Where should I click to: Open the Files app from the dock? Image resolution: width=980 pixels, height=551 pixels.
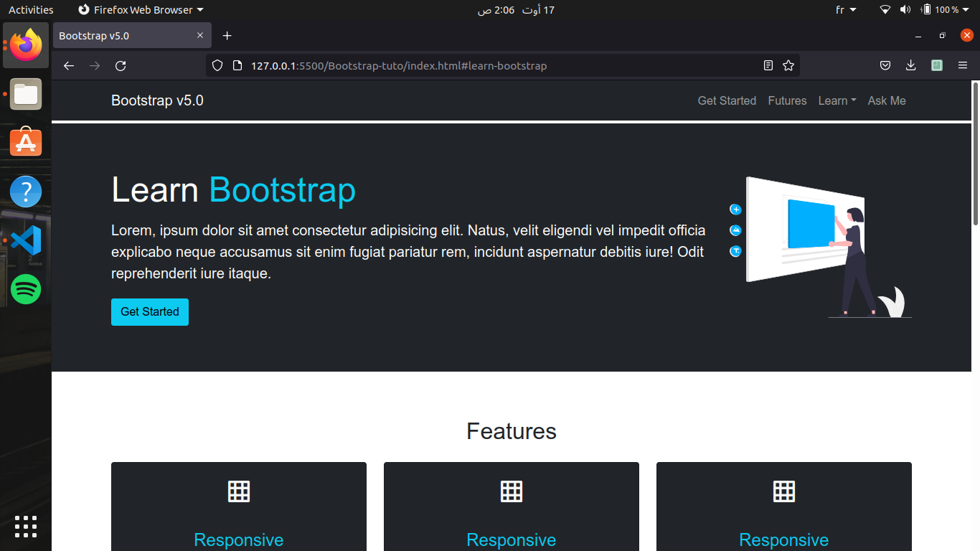(x=26, y=94)
